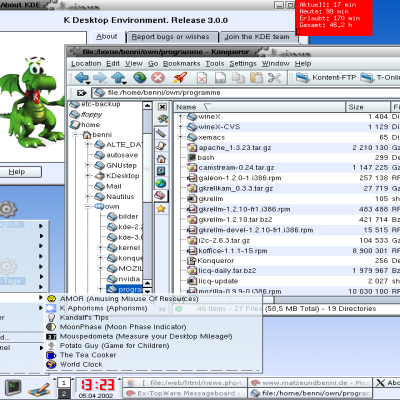Click the sidebar tree scroll-up arrow

[147, 106]
